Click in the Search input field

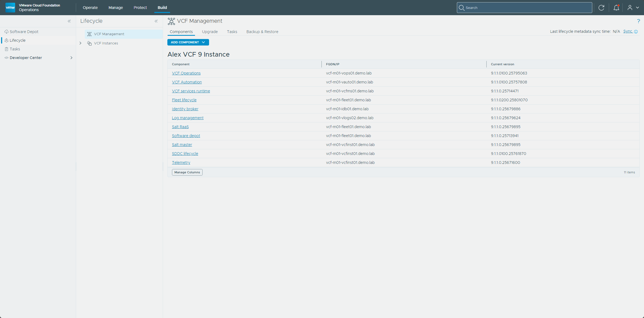524,8
